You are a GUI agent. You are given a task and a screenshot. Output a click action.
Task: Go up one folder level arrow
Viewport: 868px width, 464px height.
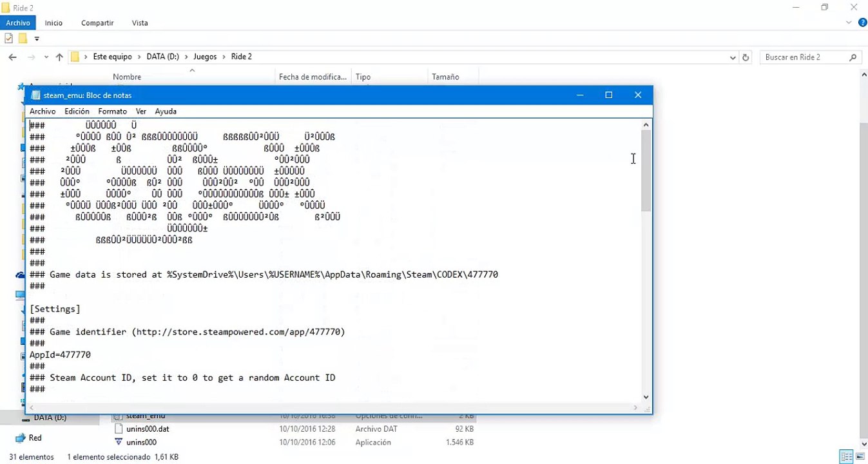coord(59,57)
